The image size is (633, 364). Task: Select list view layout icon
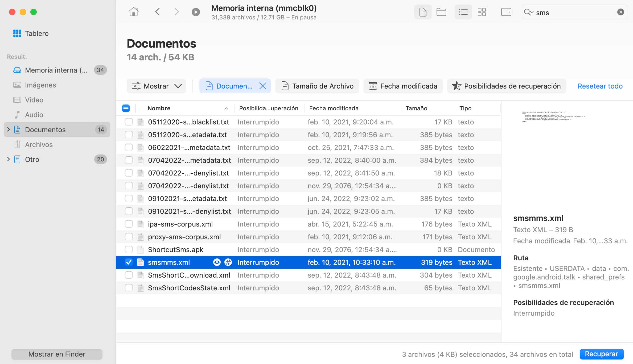(x=463, y=12)
